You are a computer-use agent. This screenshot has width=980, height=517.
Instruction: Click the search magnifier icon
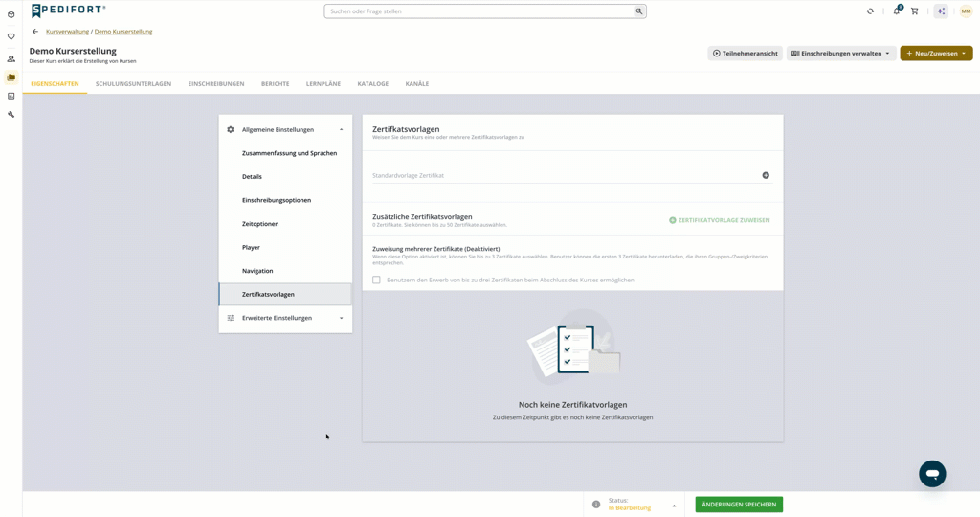tap(638, 11)
